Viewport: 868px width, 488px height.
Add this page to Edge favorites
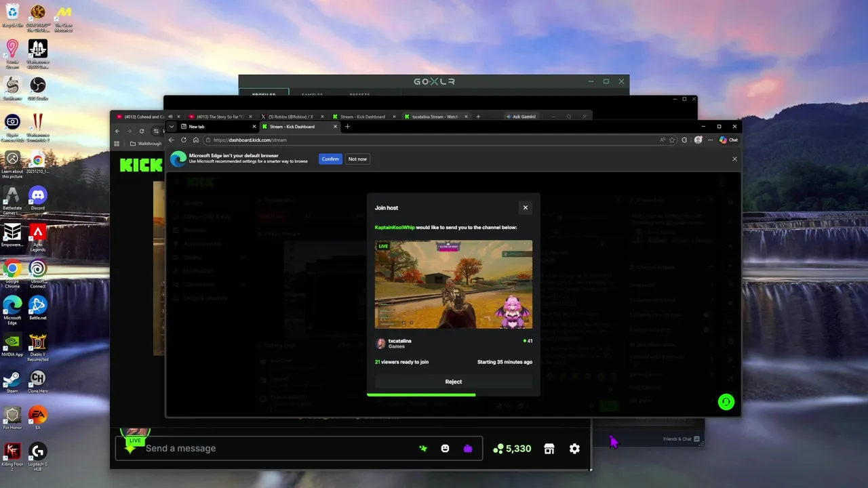pos(672,140)
